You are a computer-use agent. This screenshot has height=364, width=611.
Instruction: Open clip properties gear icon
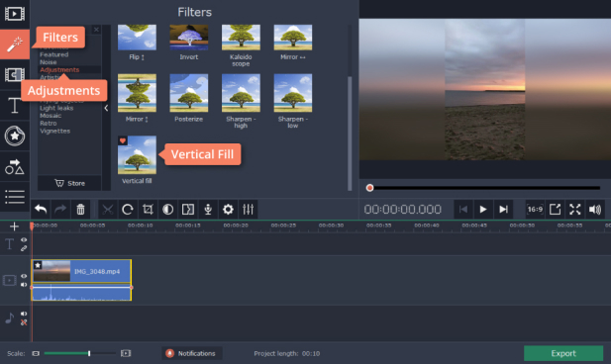[x=228, y=210]
